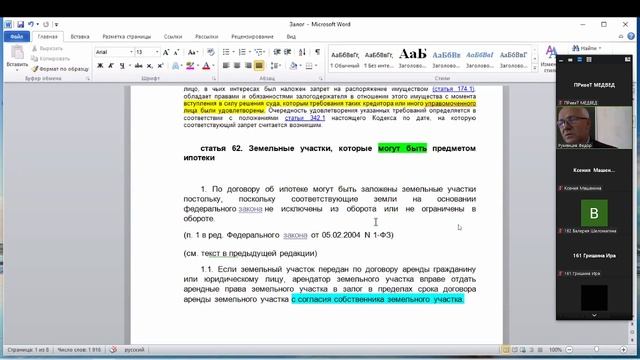Copy selection with Копировать
The width and height of the screenshot is (640, 360).
pos(50,59)
